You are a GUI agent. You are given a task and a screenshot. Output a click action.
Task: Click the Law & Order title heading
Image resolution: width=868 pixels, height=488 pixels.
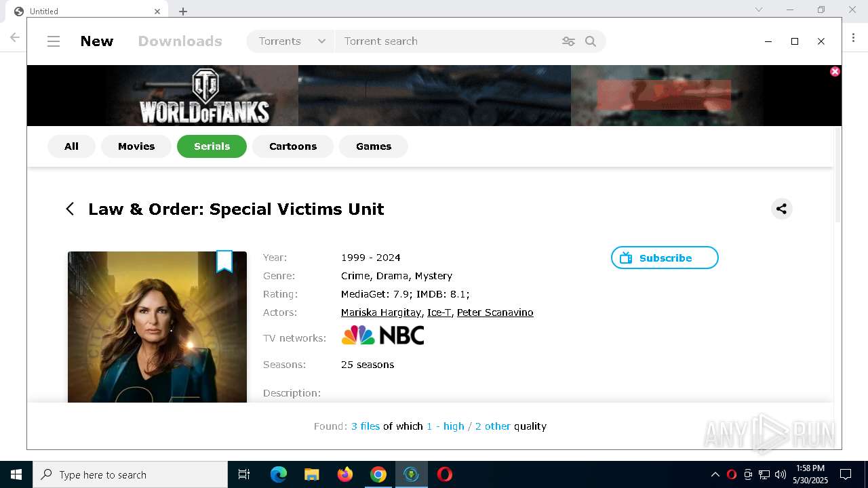point(236,209)
